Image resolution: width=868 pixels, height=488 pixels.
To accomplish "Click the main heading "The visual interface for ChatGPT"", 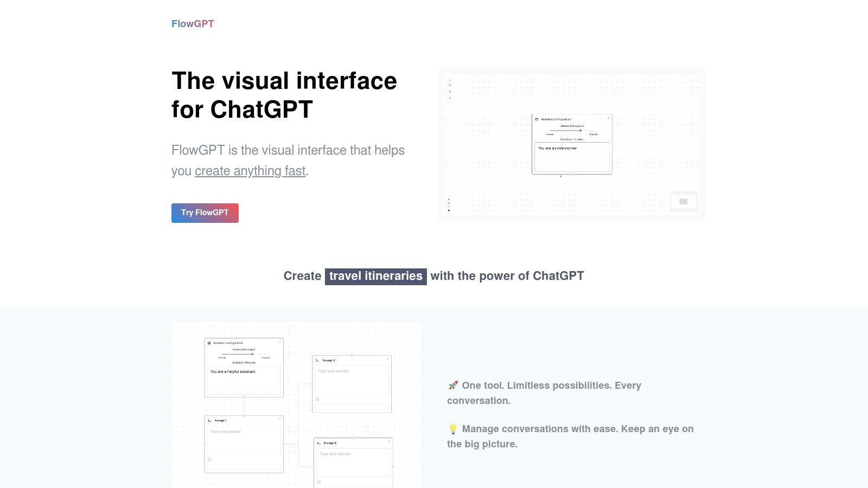I will (x=284, y=95).
